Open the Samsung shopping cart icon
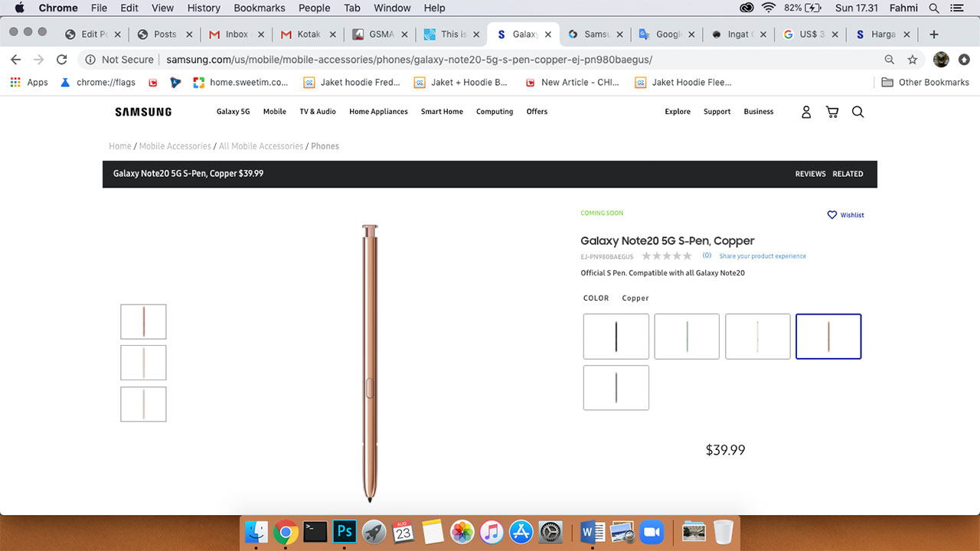This screenshot has width=980, height=551. tap(831, 112)
